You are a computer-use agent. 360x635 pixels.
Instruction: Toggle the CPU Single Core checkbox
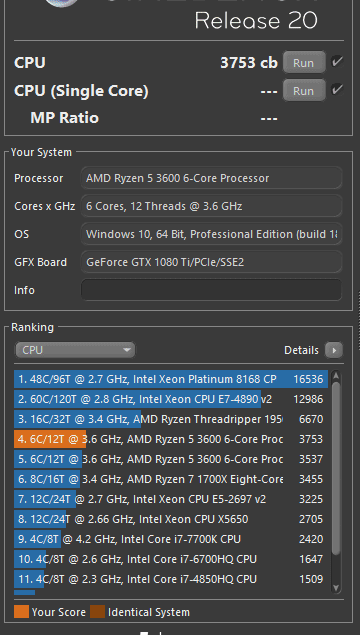[337, 89]
